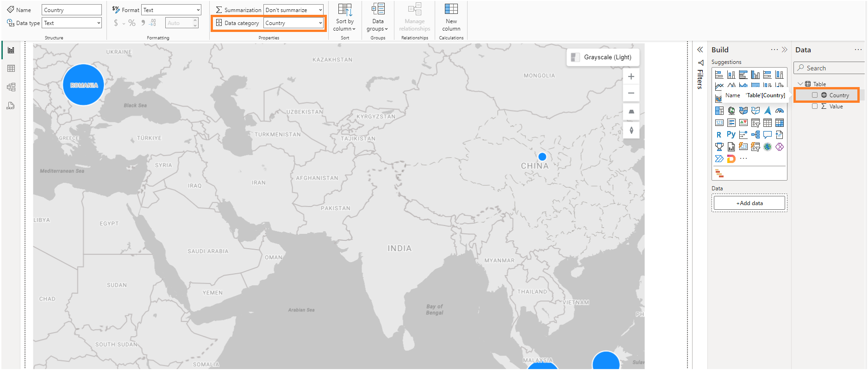The width and height of the screenshot is (868, 370).
Task: Check the Country field checkbox
Action: tap(815, 95)
